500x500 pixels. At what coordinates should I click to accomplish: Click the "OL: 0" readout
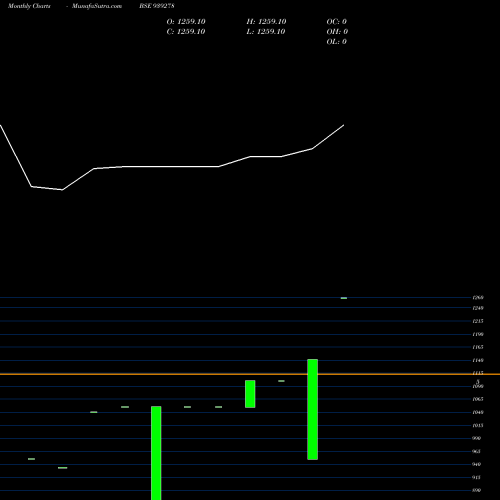pyautogui.click(x=337, y=42)
